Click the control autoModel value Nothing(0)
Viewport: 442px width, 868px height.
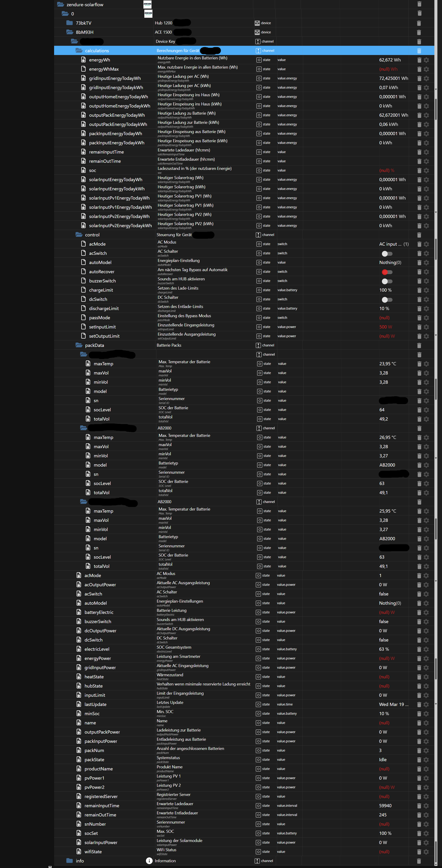coord(390,262)
